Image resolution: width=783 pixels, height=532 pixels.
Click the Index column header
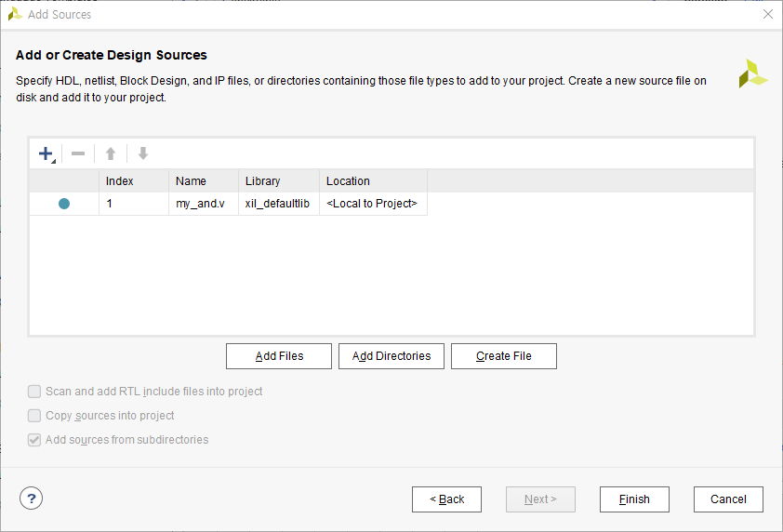[x=134, y=181]
